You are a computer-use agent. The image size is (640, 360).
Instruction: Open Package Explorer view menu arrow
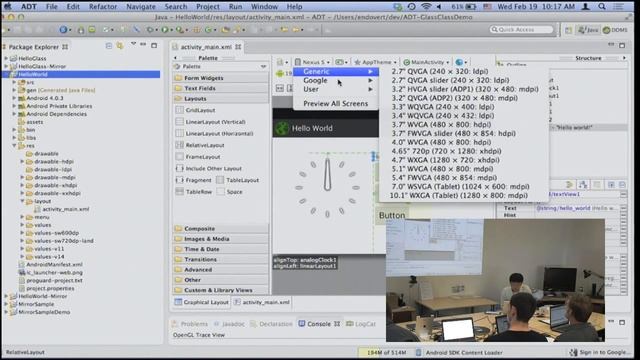133,44
